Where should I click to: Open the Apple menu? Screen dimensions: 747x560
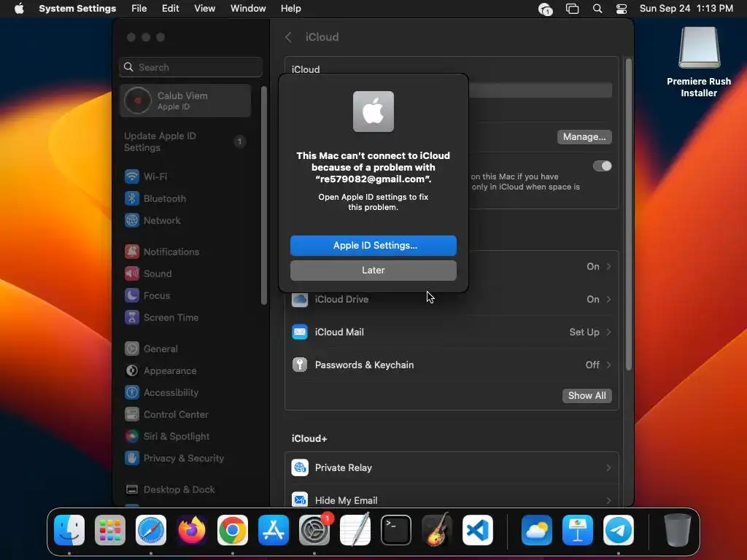click(x=19, y=9)
